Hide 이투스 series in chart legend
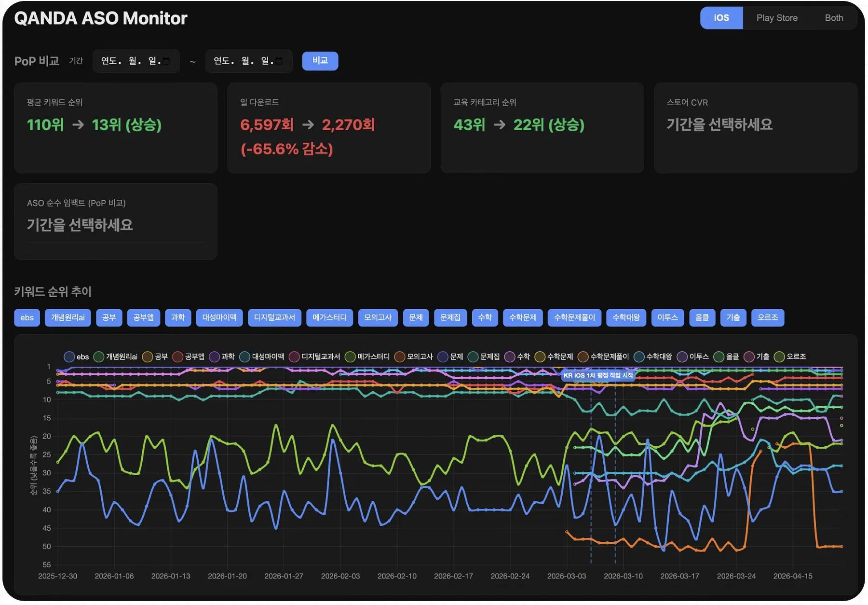The image size is (868, 605). point(693,357)
